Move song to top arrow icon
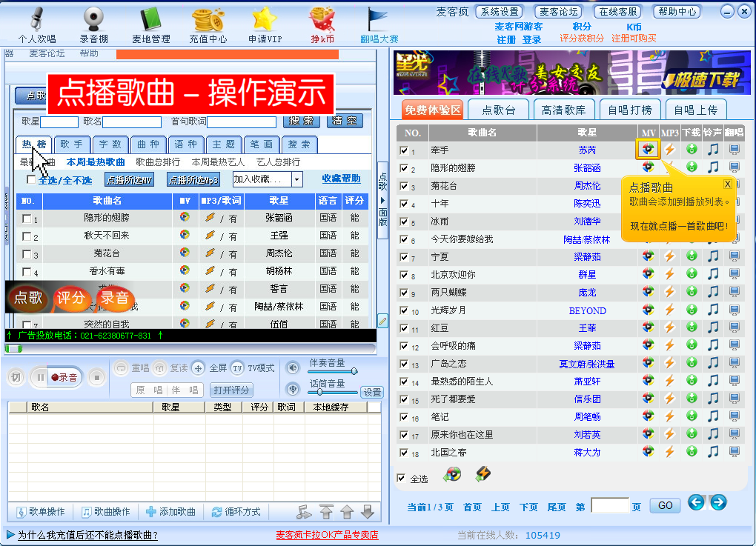This screenshot has height=546, width=756. [x=326, y=512]
